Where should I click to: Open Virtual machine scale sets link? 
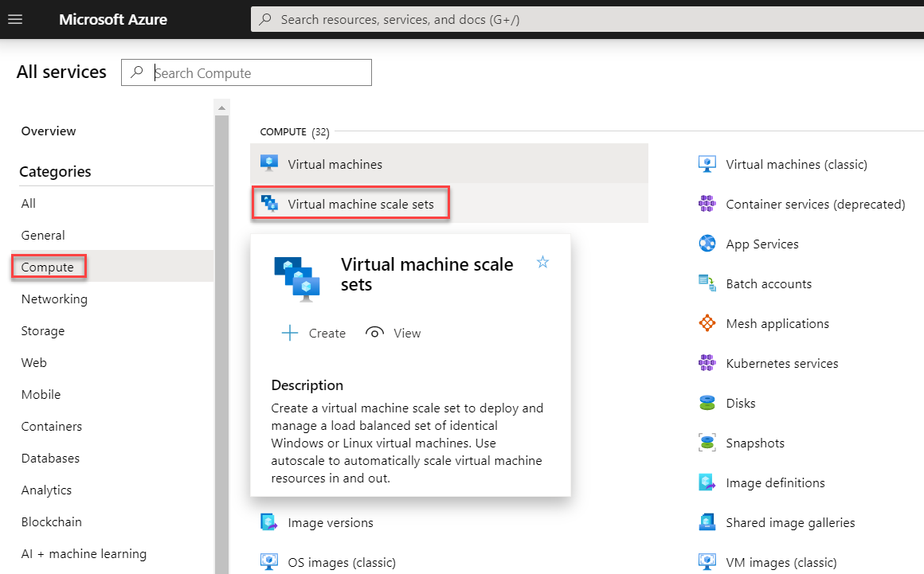tap(361, 205)
